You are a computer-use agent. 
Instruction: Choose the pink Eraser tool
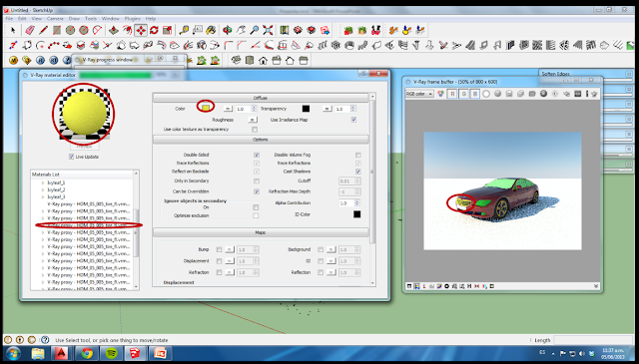pos(30,30)
